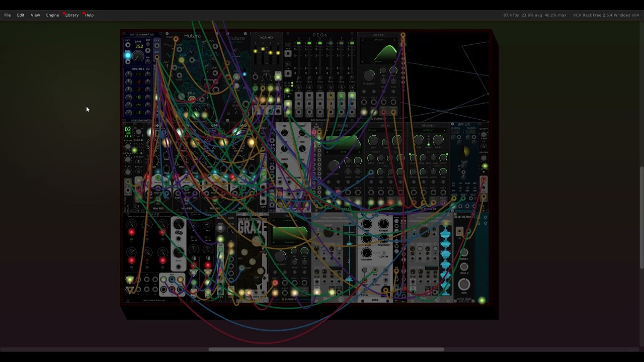Click the Reverb 1 SIZE knob
644x362 pixels.
click(419, 140)
